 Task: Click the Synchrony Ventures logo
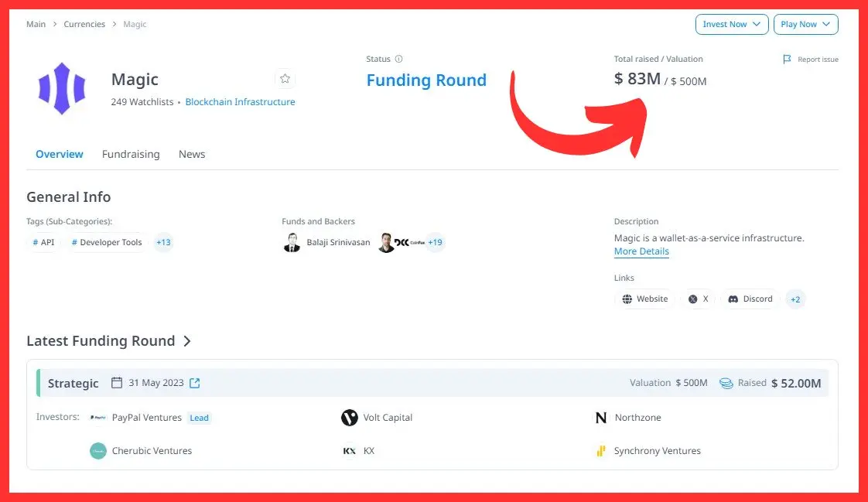coord(600,451)
